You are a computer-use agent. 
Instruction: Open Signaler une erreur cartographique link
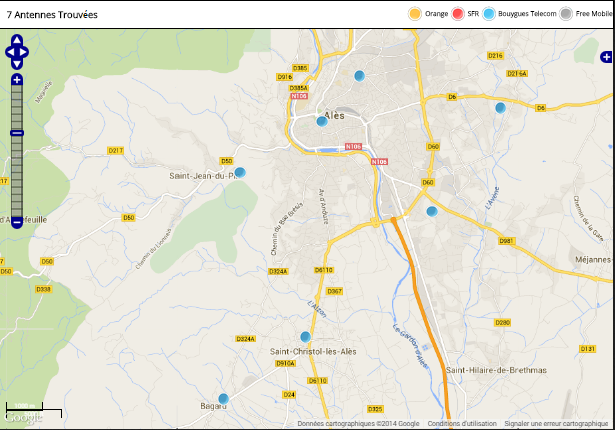pyautogui.click(x=556, y=423)
